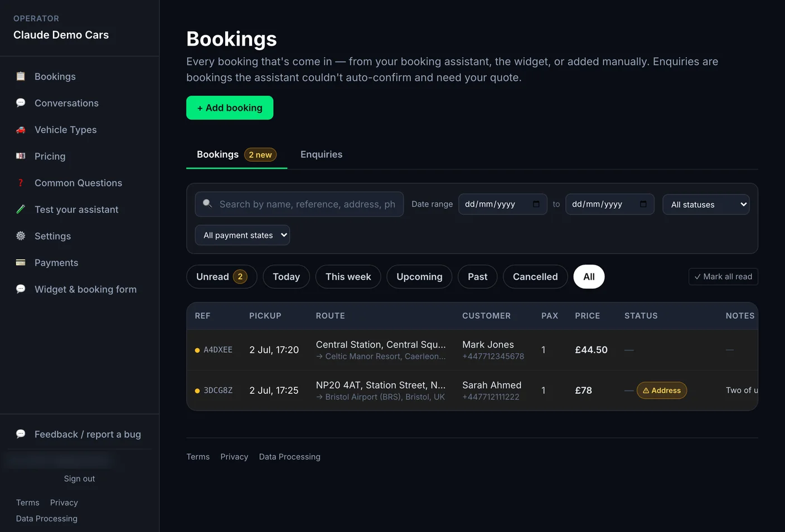Viewport: 785px width, 532px height.
Task: Click customer name Sarah Ahmed
Action: 492,385
